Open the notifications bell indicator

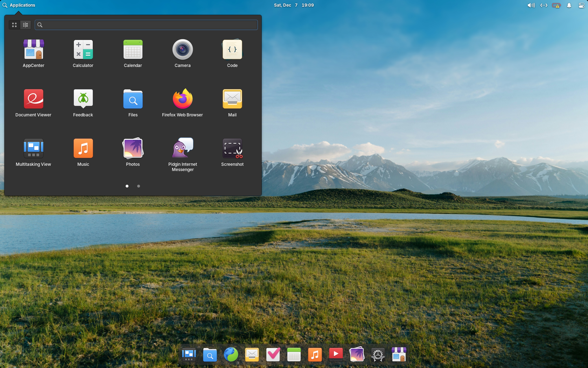pyautogui.click(x=569, y=5)
